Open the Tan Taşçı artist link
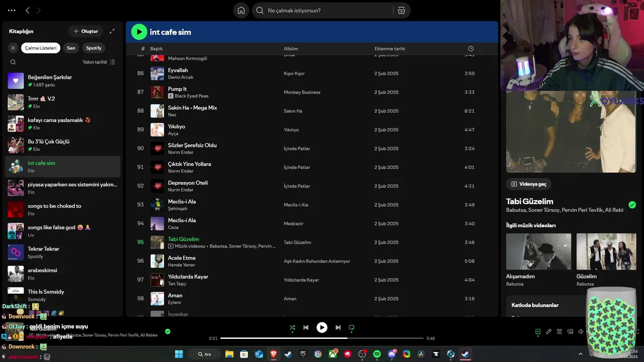644x362 pixels. pyautogui.click(x=177, y=284)
